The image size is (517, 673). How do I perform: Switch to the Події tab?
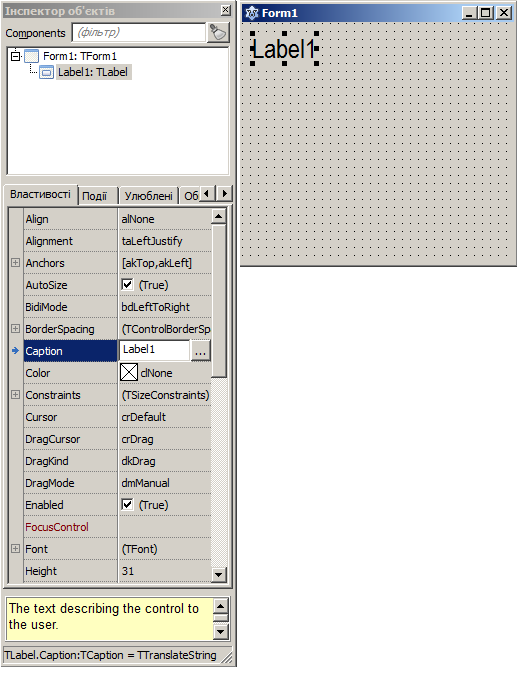(95, 196)
